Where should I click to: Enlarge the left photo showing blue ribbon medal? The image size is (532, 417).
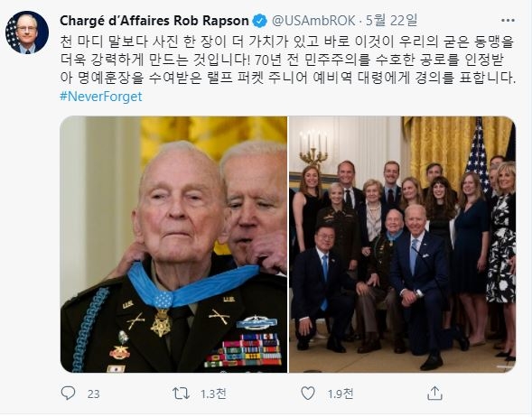point(173,245)
